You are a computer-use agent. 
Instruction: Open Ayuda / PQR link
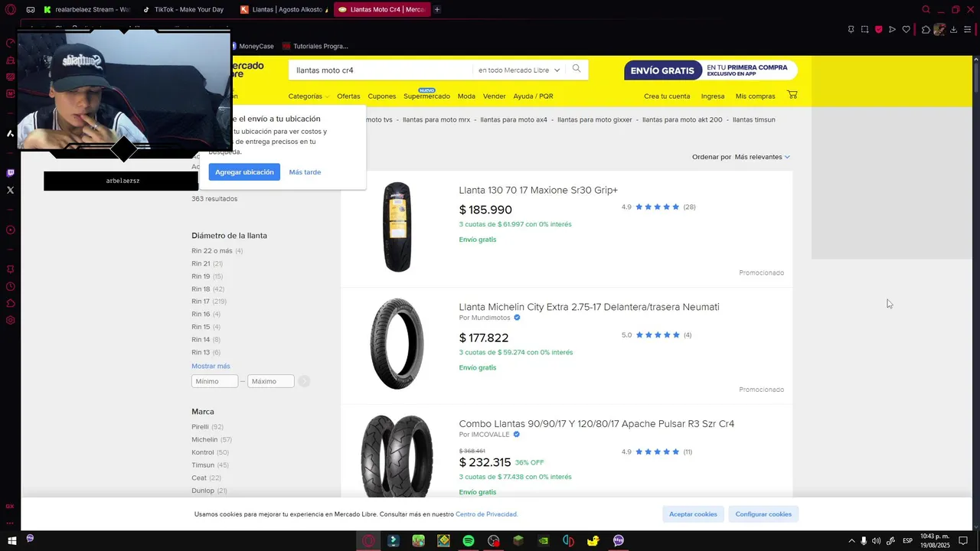coord(533,96)
